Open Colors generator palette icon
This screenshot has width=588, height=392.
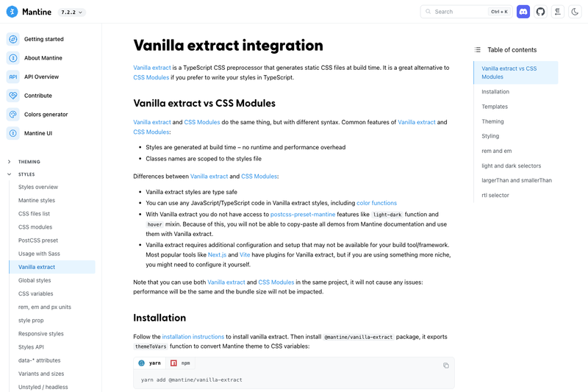(x=12, y=114)
